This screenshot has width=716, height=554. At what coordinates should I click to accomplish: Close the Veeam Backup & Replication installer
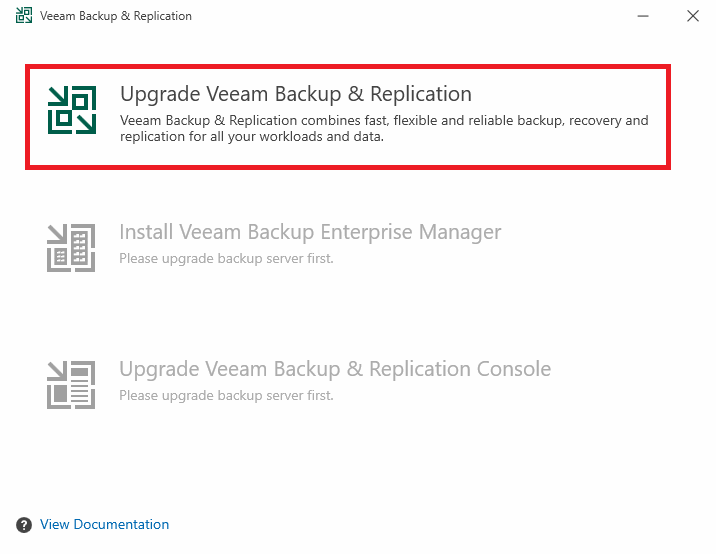(693, 16)
